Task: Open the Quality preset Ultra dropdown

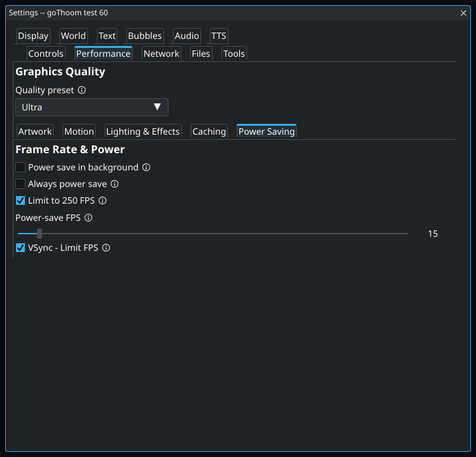Action: click(92, 107)
